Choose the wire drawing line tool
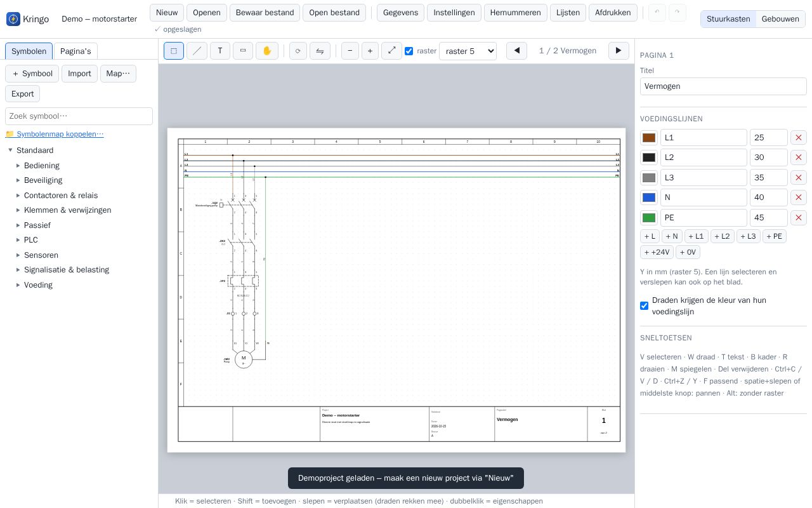The width and height of the screenshot is (812, 508). [x=197, y=51]
